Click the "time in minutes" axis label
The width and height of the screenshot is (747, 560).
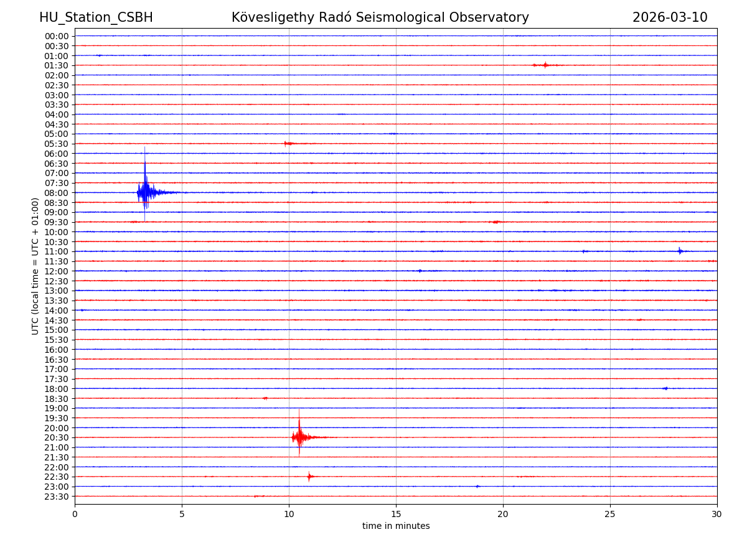click(x=396, y=526)
